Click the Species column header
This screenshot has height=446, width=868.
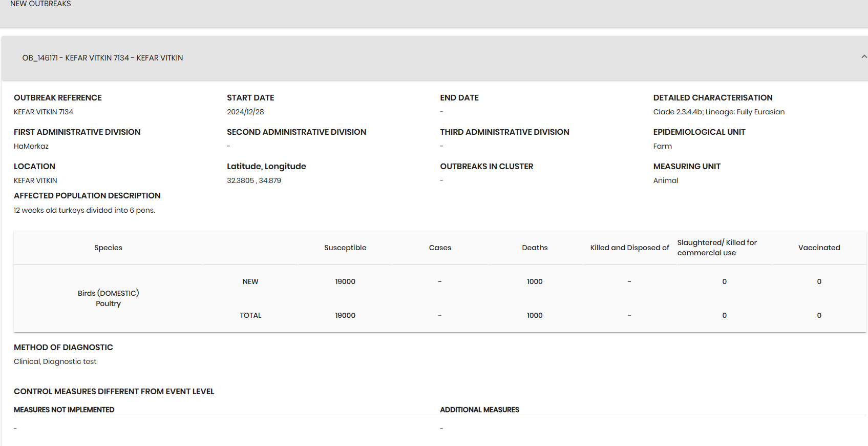point(108,248)
